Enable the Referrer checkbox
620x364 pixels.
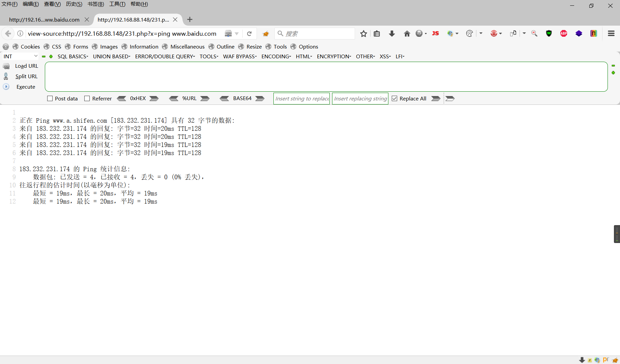[x=87, y=98]
